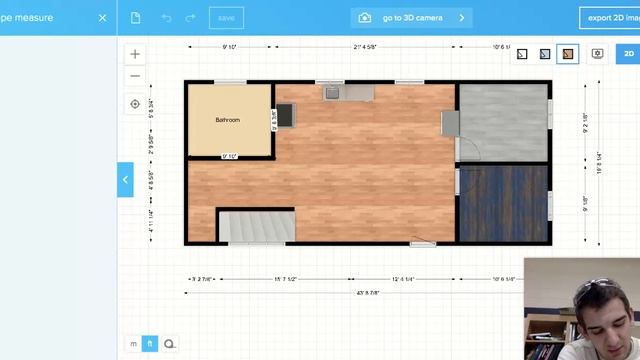Select the dark furniture item beside the bathroom wall

(x=285, y=116)
